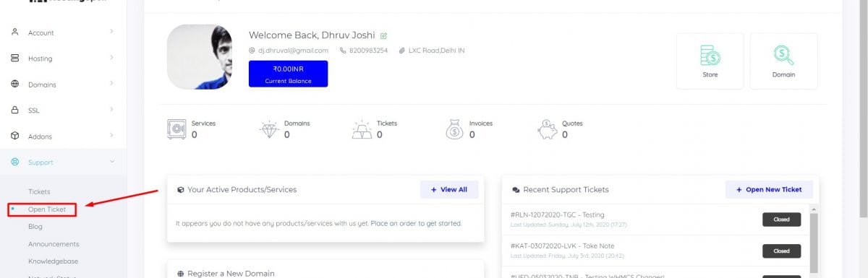Open the Tickets submenu item
Viewport: 868px width, 278px height.
point(39,192)
